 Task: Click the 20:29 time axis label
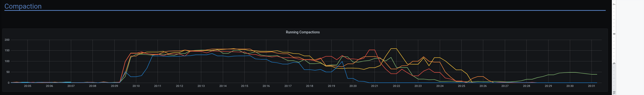click(x=549, y=86)
